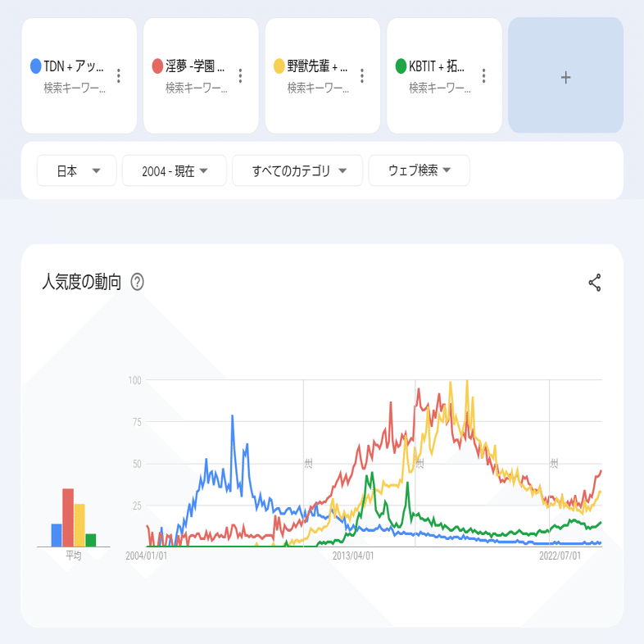Click the red average bar in 平均 chart
Screen dimensions: 644x644
(68, 517)
